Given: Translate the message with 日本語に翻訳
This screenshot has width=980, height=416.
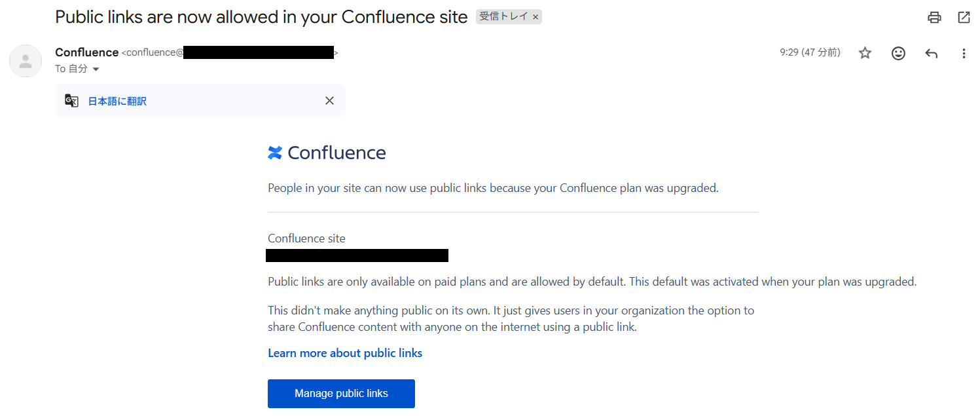Looking at the screenshot, I should click(x=117, y=101).
